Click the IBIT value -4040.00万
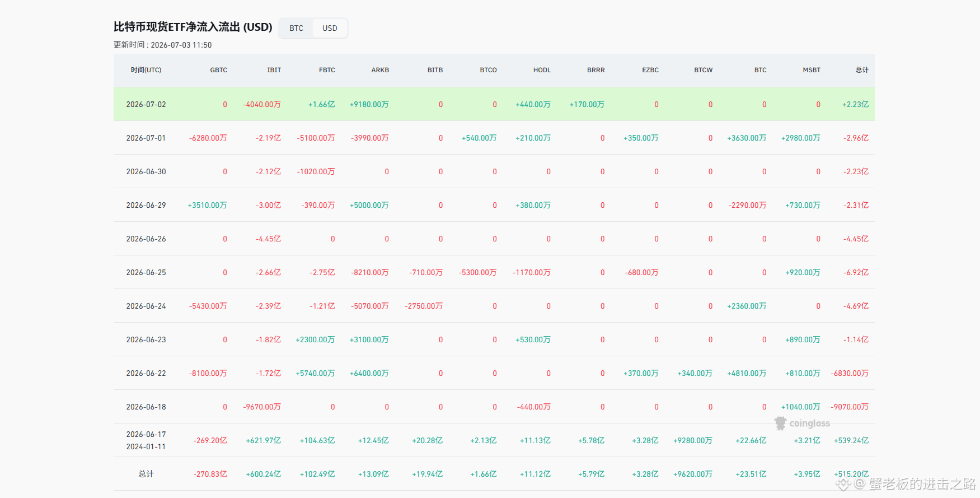Viewport: 980px width, 498px height. pyautogui.click(x=262, y=104)
